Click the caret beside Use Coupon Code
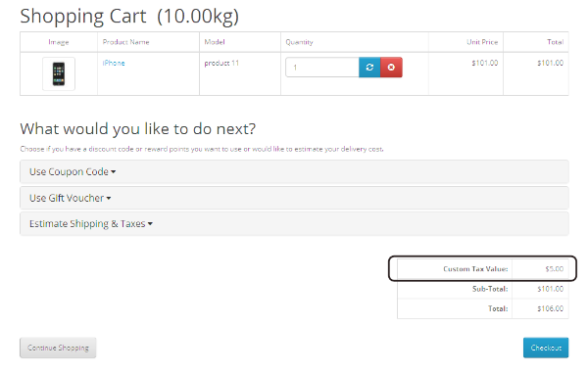Image resolution: width=588 pixels, height=373 pixels. click(x=114, y=172)
